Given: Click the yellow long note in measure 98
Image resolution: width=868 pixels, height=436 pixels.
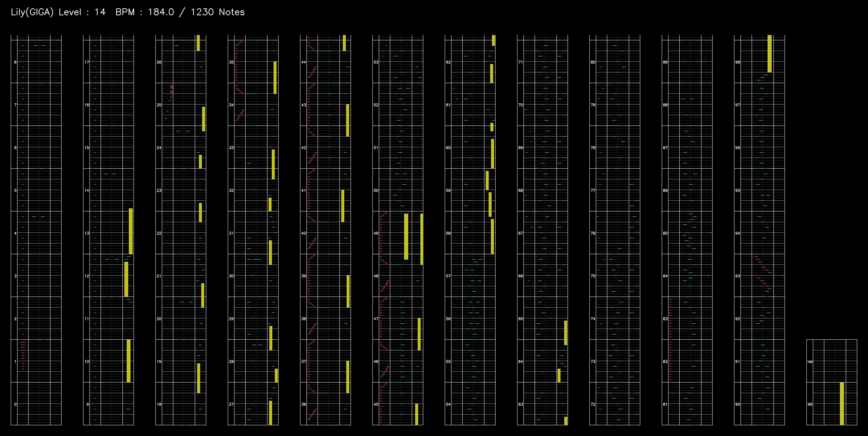Looking at the screenshot, I should (x=770, y=54).
